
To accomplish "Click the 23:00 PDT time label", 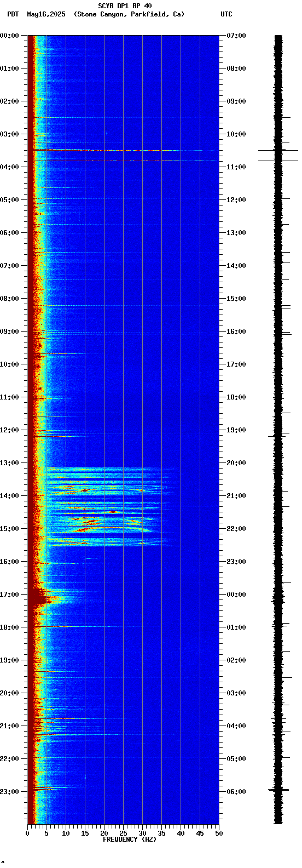I will (9, 792).
